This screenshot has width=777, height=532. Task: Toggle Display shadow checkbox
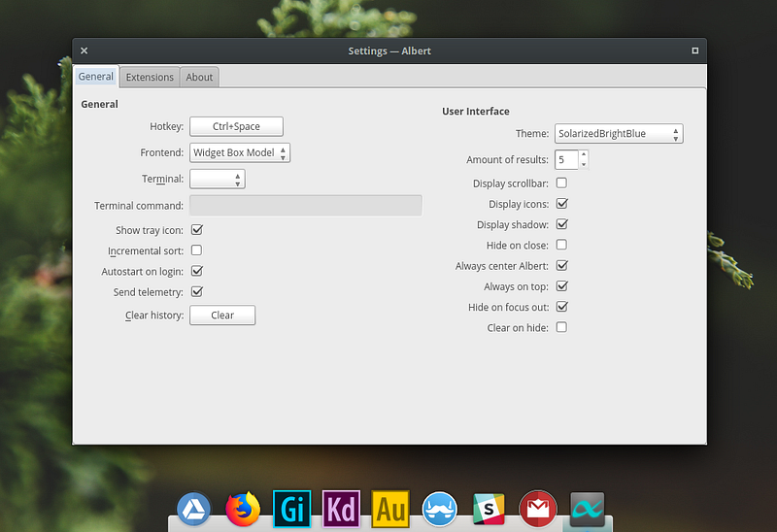(562, 224)
